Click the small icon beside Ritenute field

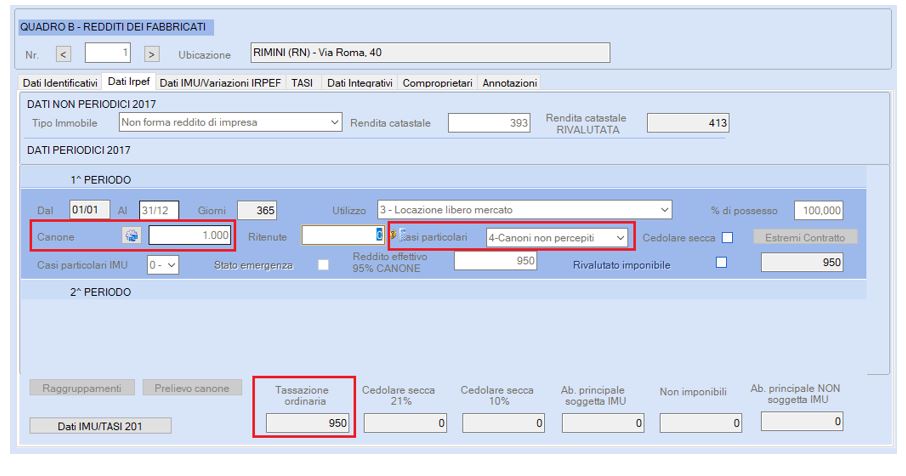coord(392,235)
